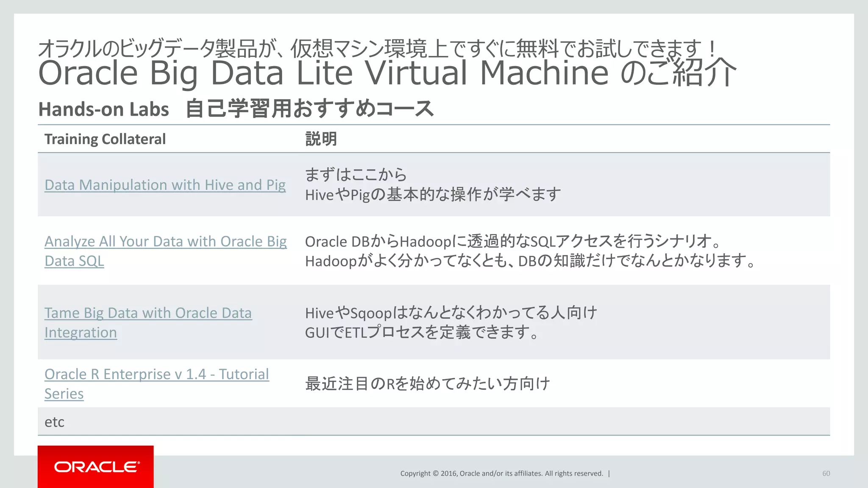Open Data Manipulation with Hive and Pig link

[x=165, y=185]
